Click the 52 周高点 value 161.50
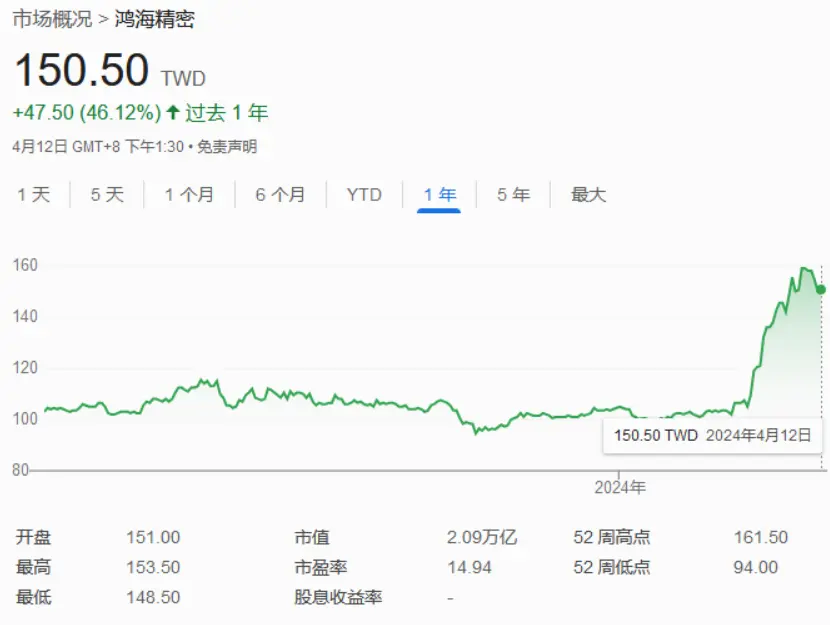This screenshot has width=830, height=625. pos(761,538)
